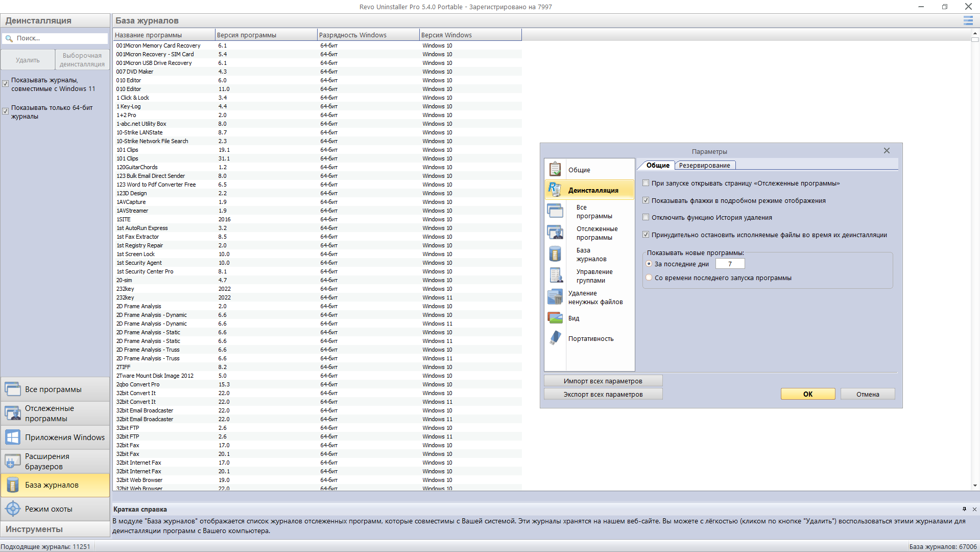Switch to Приложения Windows section
This screenshot has width=980, height=552.
click(x=64, y=437)
